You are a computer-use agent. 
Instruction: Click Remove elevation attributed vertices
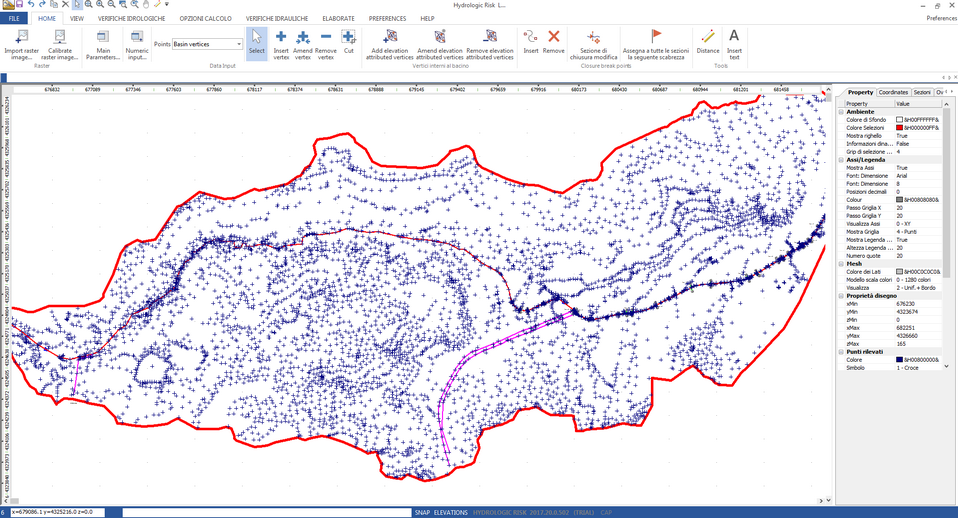pyautogui.click(x=489, y=45)
